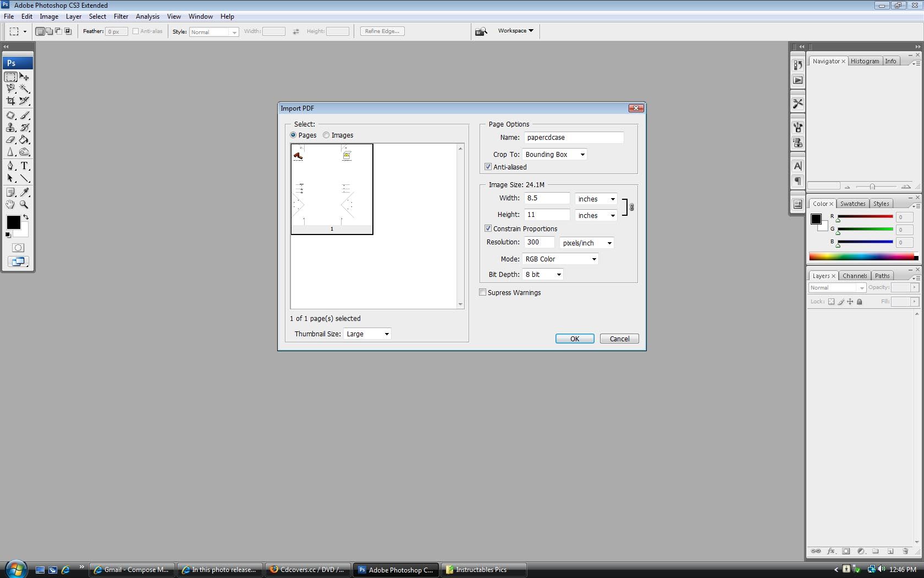Switch to the Histogram tab
The width and height of the screenshot is (924, 578).
pos(865,61)
